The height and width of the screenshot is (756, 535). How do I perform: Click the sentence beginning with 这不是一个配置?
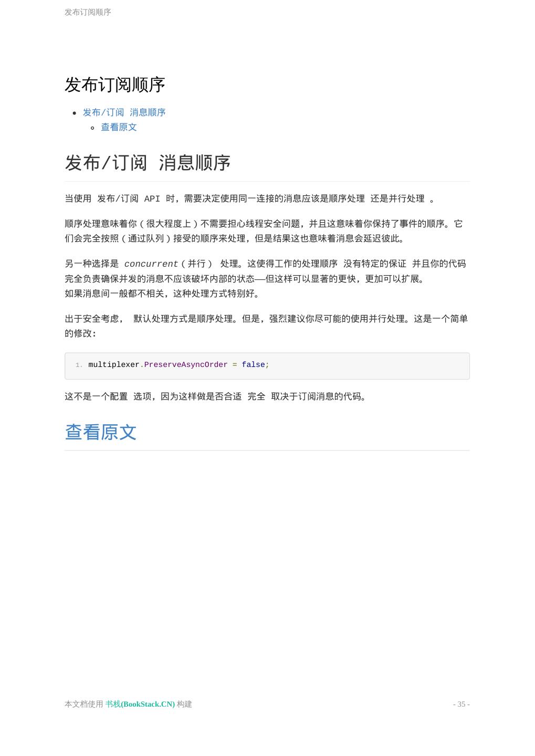click(x=215, y=396)
